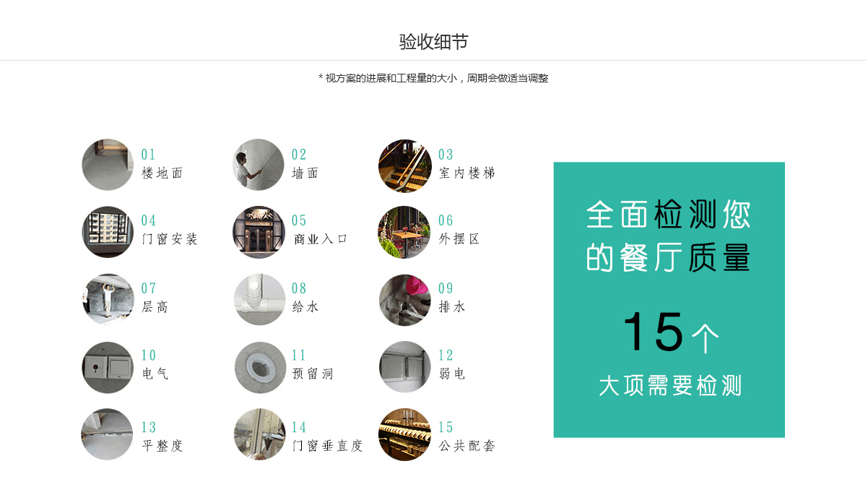Click the 门窗安装 window installation image
The image size is (868, 487).
click(108, 232)
